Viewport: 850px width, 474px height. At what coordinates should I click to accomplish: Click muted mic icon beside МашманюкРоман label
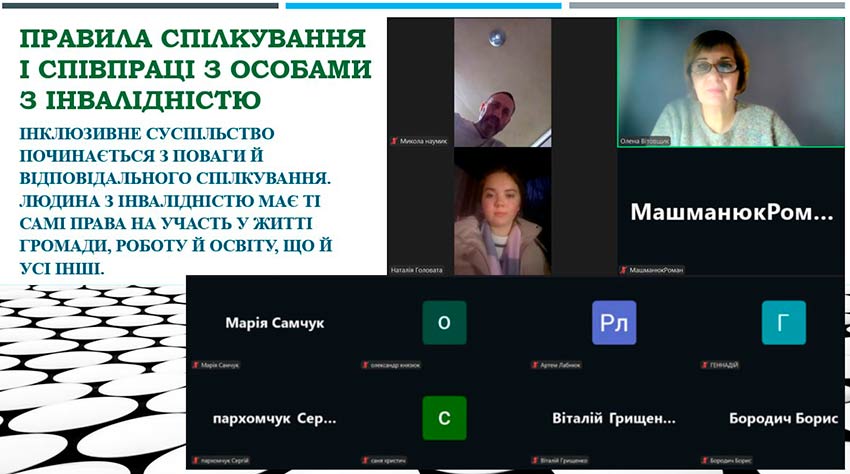tap(624, 270)
